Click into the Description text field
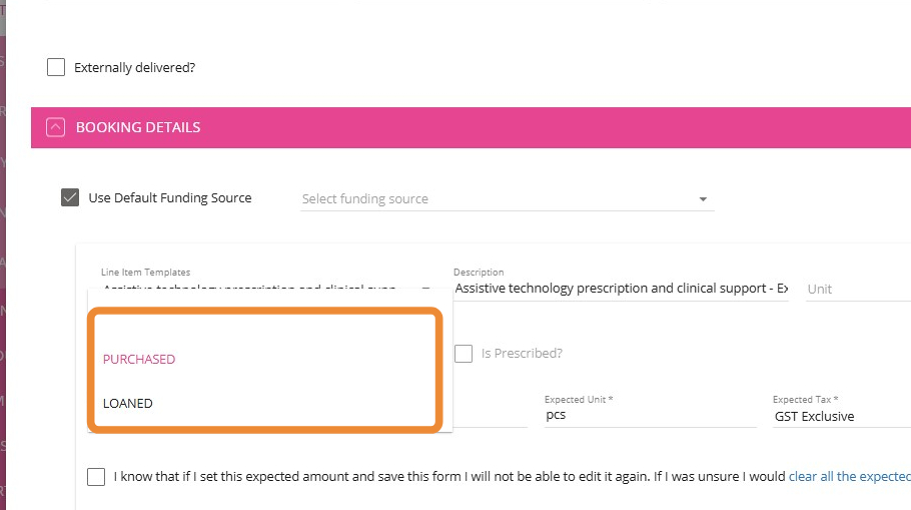This screenshot has height=510, width=911. pyautogui.click(x=620, y=289)
